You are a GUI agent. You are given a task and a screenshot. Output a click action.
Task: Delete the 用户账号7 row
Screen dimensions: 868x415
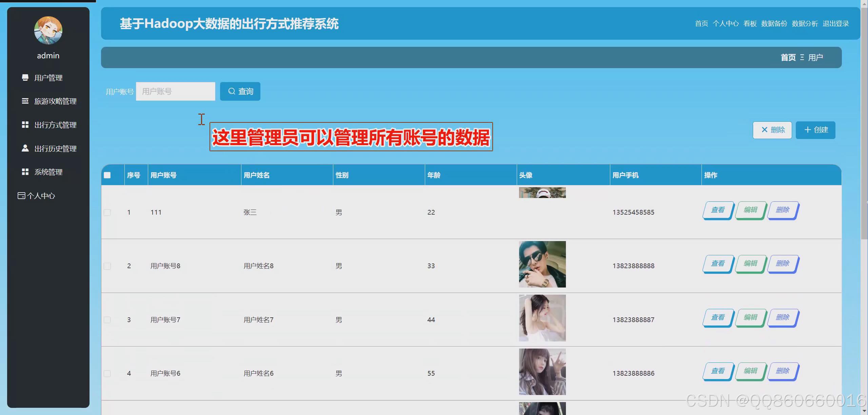pos(783,318)
